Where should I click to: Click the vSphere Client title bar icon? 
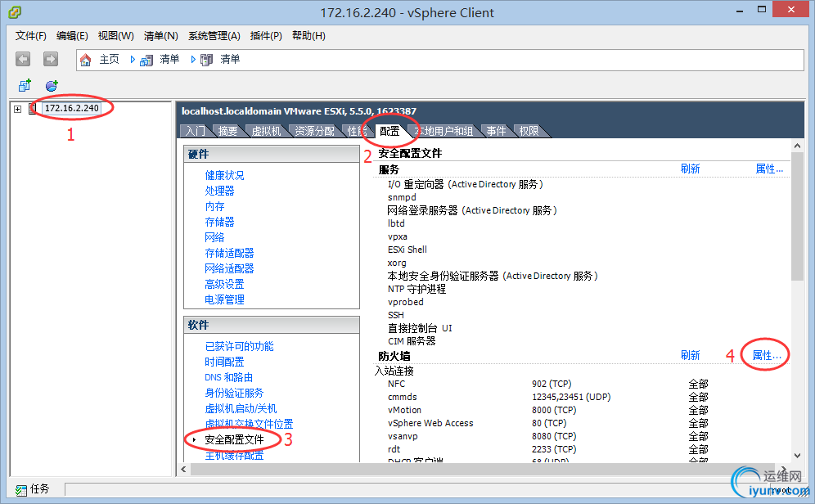pos(15,12)
